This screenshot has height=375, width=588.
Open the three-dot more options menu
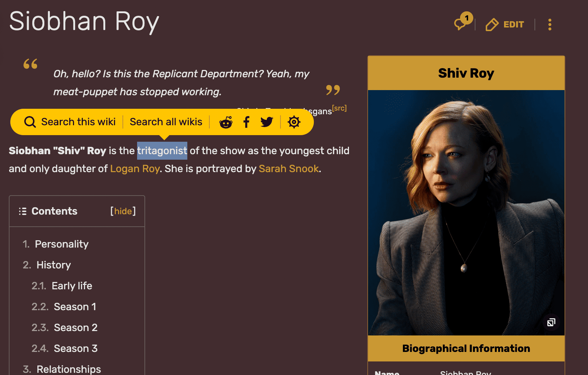(550, 25)
